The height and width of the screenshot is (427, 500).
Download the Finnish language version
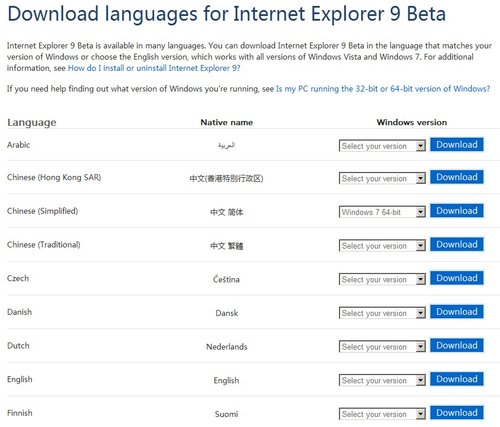click(457, 413)
